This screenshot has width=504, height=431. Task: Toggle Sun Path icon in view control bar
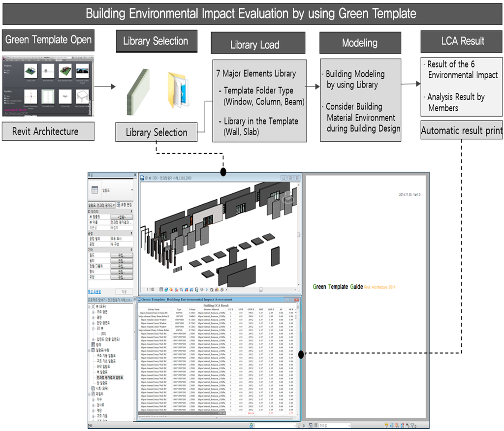171,289
